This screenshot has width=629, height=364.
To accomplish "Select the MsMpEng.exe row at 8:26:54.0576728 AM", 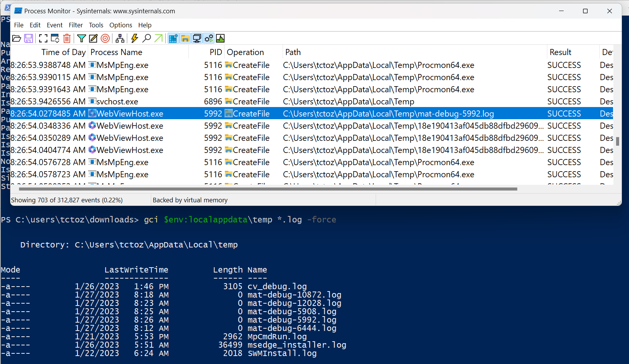I will tap(311, 162).
